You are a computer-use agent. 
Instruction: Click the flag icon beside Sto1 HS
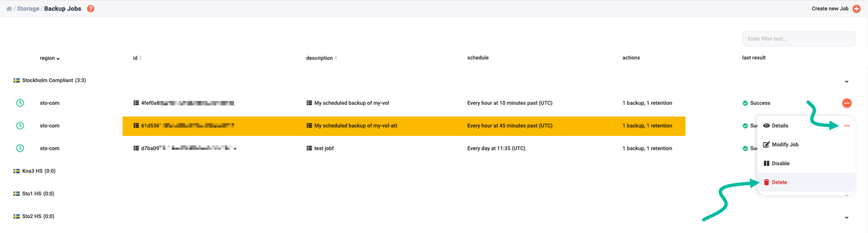[16, 194]
